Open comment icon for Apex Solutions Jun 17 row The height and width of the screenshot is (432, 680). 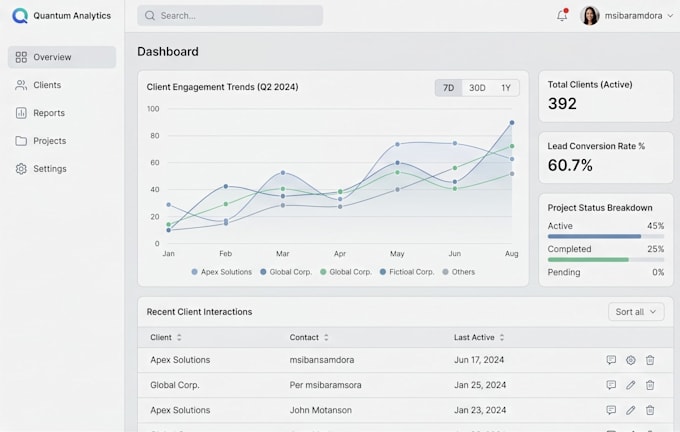click(x=611, y=360)
